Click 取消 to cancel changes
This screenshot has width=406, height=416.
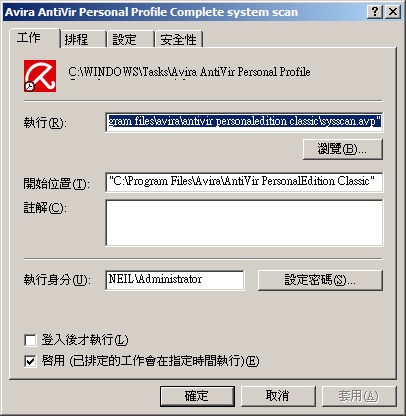pyautogui.click(x=278, y=396)
